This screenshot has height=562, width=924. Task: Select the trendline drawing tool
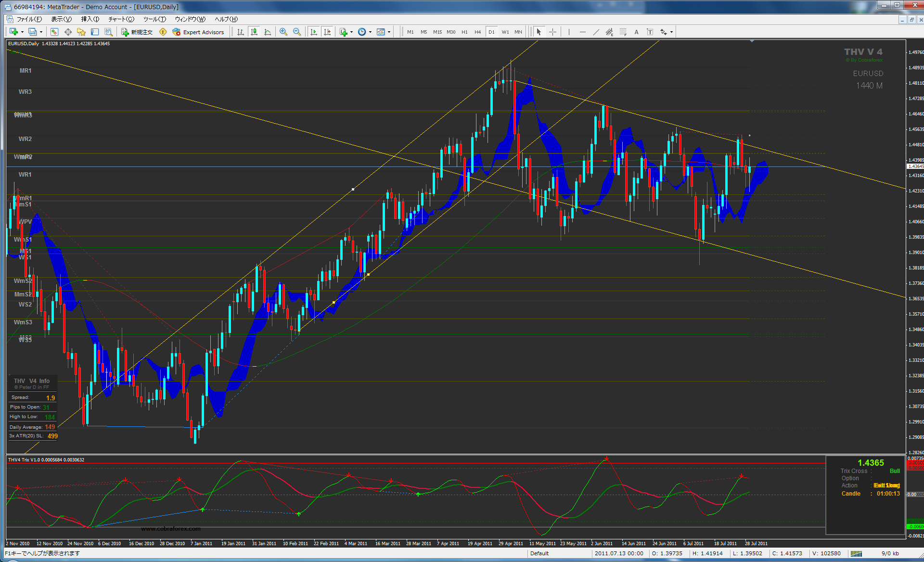coord(596,32)
